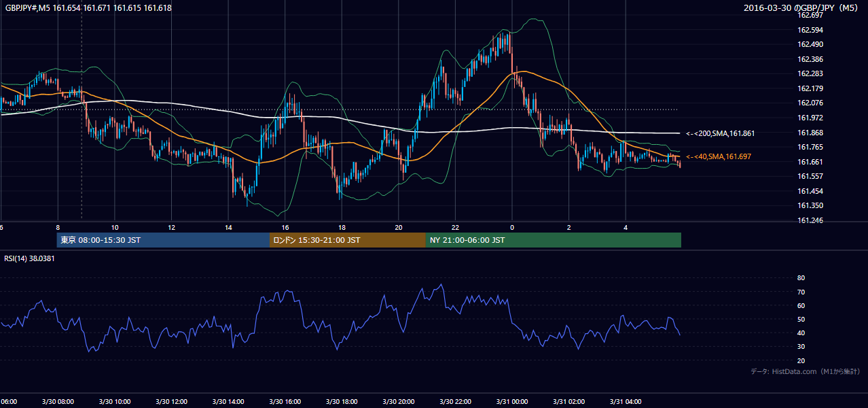Click RSI scale value 60
Image resolution: width=868 pixels, height=408 pixels.
801,305
